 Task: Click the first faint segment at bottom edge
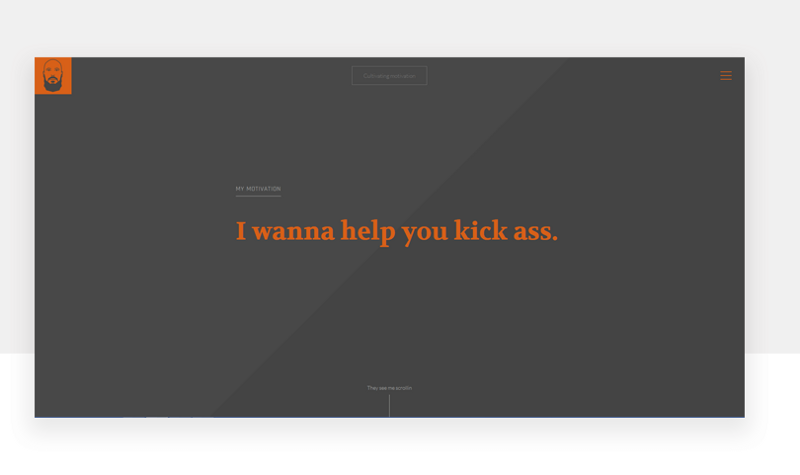coord(134,417)
